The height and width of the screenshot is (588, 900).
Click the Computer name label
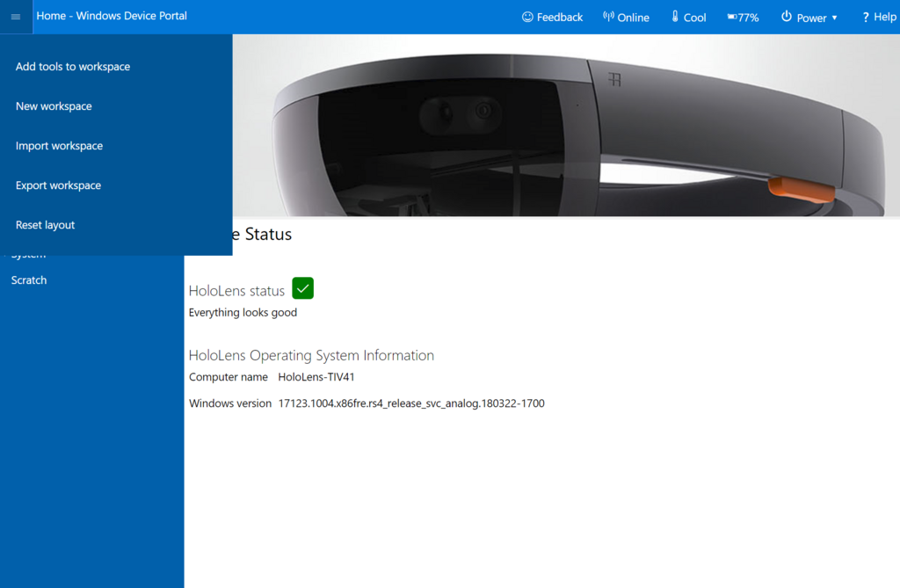[x=229, y=377]
